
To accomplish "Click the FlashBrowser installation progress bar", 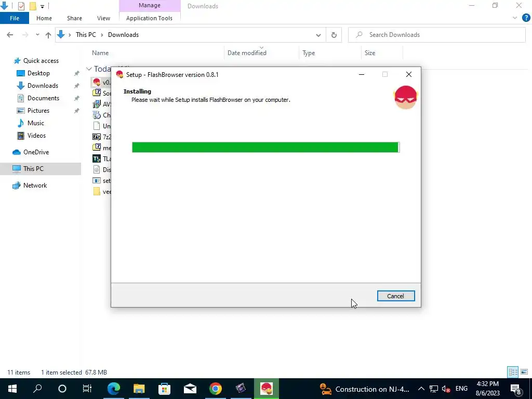I will click(x=265, y=147).
